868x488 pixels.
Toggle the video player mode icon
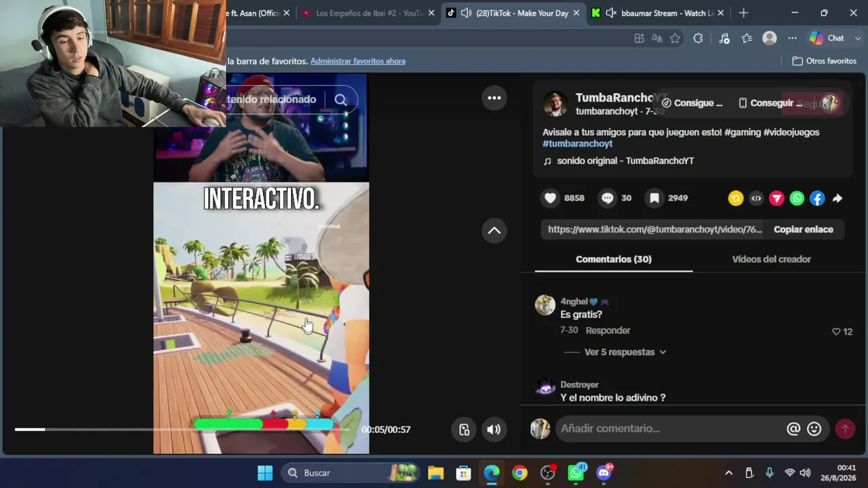coord(464,429)
